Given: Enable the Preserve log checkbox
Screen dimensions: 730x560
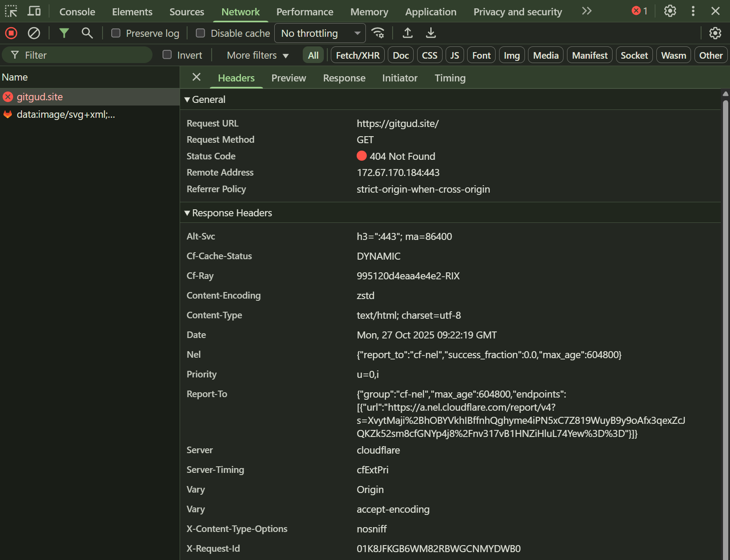Looking at the screenshot, I should 116,33.
